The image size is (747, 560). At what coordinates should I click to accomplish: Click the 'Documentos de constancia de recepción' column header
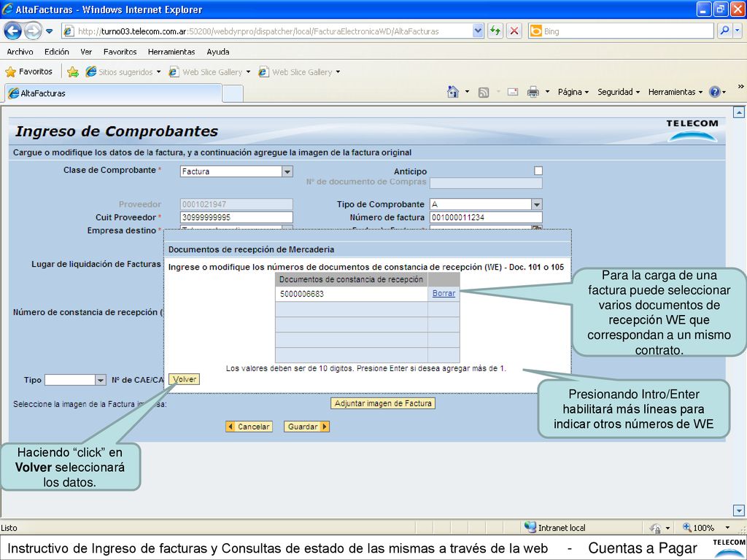(352, 279)
